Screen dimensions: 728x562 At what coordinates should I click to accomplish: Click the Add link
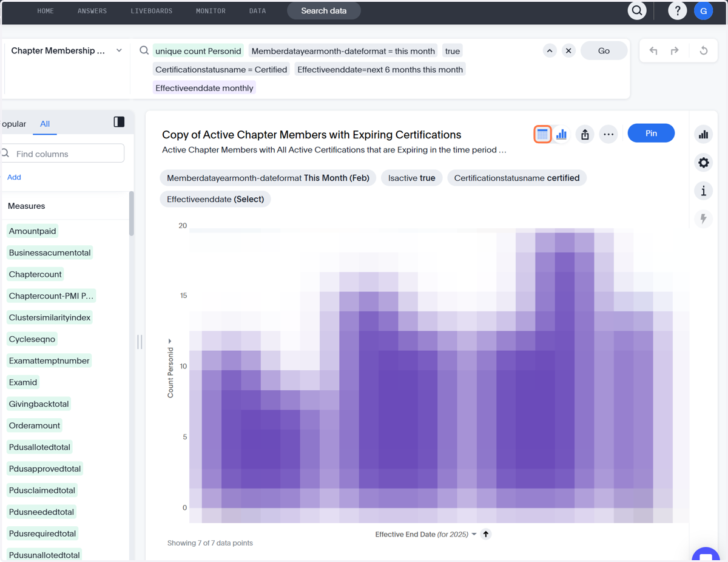point(14,177)
